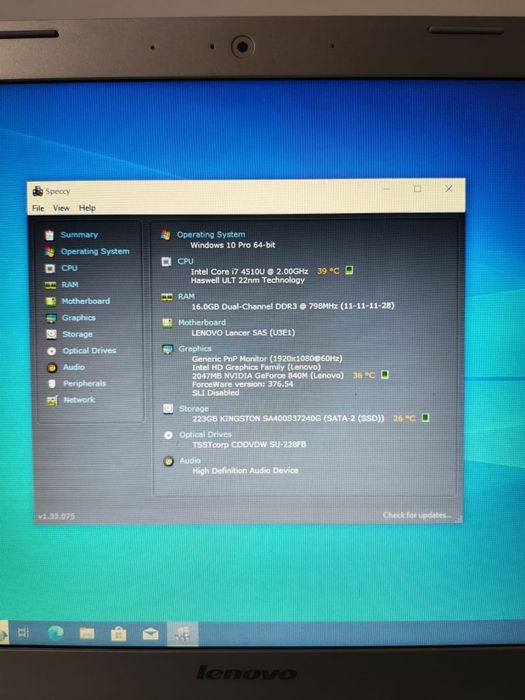
Task: Click the RAM icon in summary panel
Action: tap(167, 297)
